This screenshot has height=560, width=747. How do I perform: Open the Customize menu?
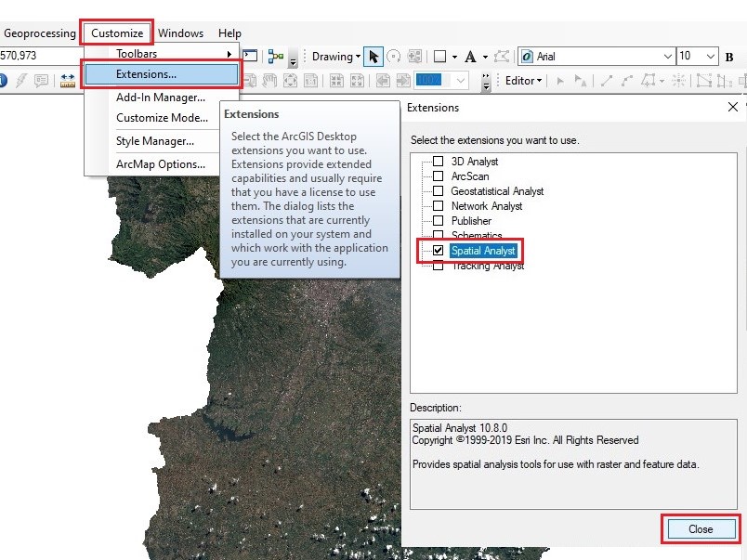(x=117, y=33)
